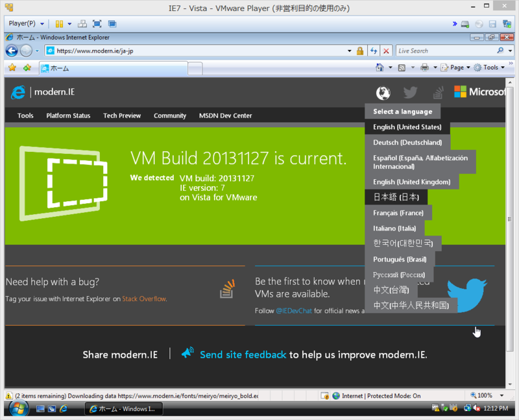The height and width of the screenshot is (420, 519).
Task: Click the Print icon in IE toolbar
Action: [424, 68]
